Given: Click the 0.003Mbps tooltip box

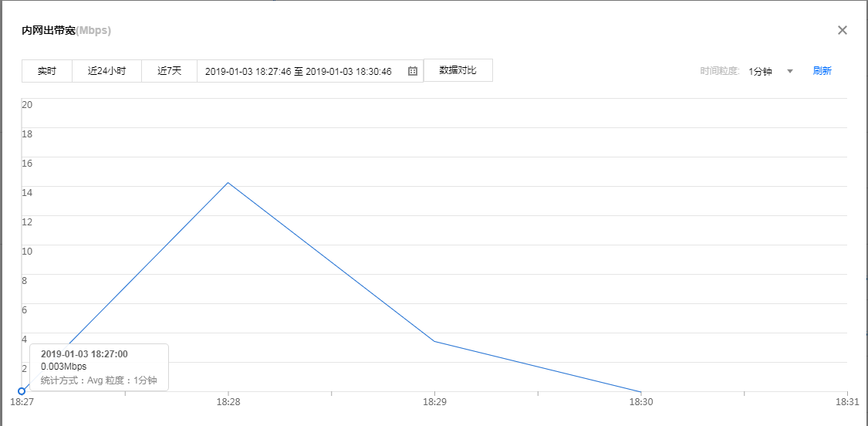Looking at the screenshot, I should 99,367.
